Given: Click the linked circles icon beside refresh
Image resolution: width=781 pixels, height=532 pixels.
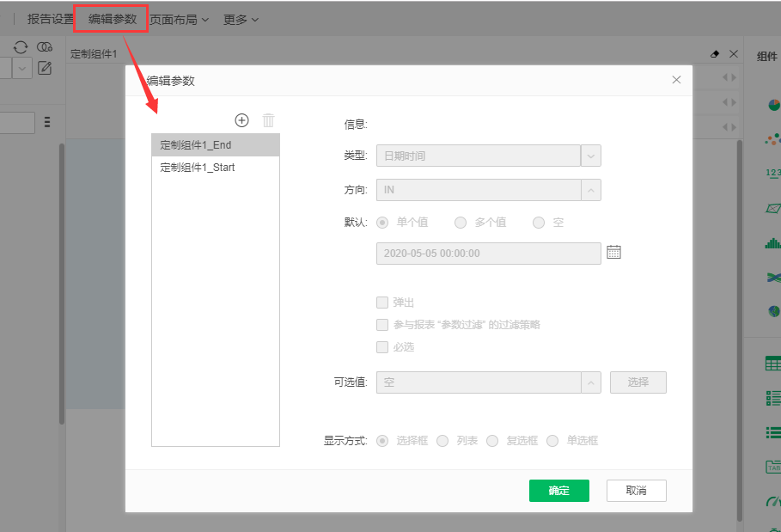Looking at the screenshot, I should pyautogui.click(x=45, y=47).
